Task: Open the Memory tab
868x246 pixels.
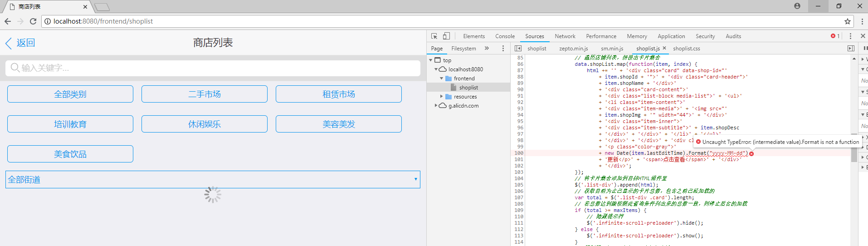Action: (x=637, y=36)
